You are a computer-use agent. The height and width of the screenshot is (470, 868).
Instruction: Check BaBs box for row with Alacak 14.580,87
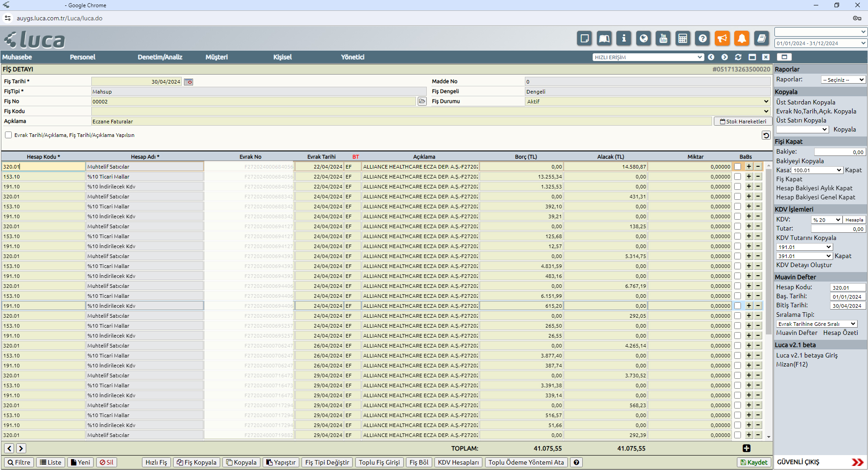click(x=737, y=167)
